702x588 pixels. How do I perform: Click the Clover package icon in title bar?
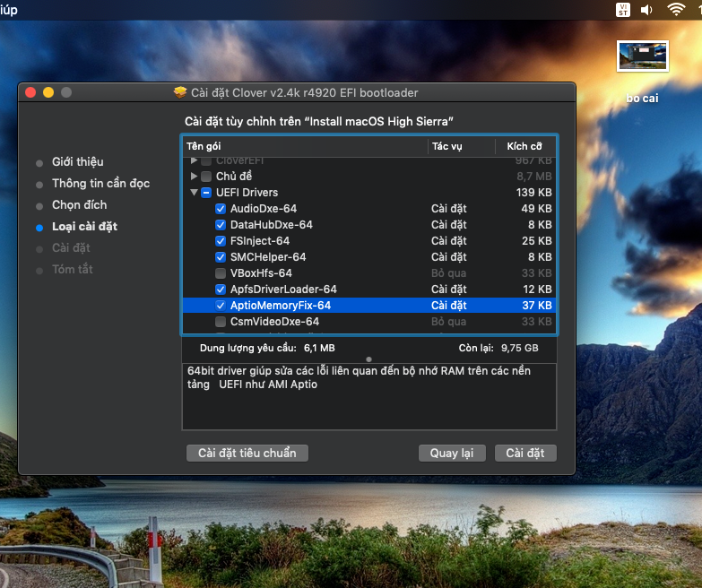click(180, 92)
